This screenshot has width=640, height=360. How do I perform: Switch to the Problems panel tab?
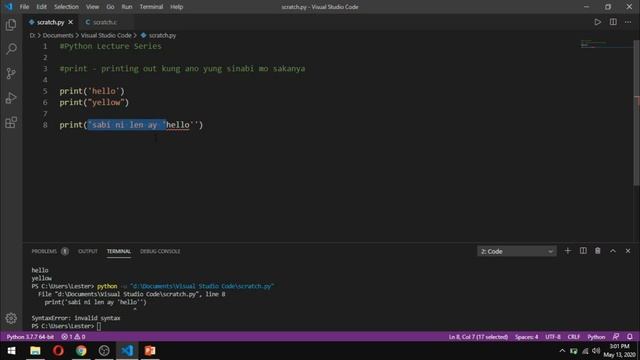tap(50, 251)
